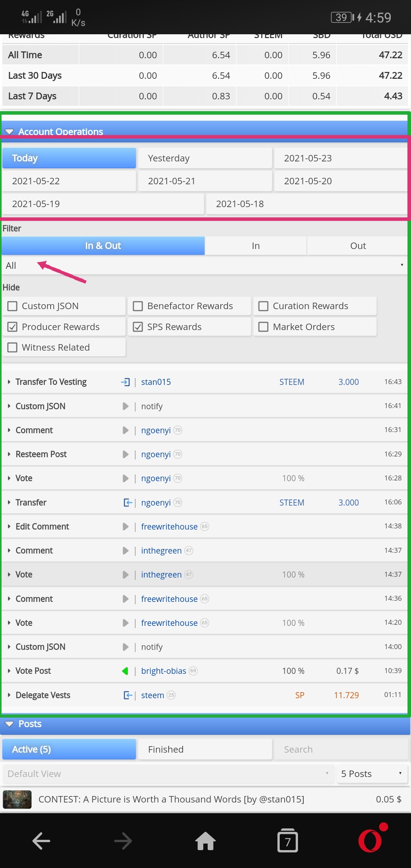This screenshot has width=411, height=868.
Task: Click the outgoing icon on Delegate Vests row
Action: (x=128, y=695)
